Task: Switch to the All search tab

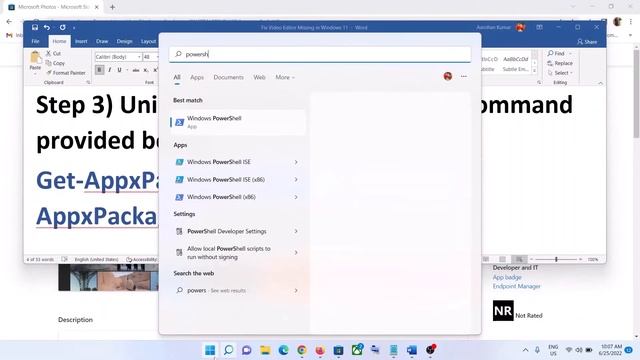Action: pos(177,77)
